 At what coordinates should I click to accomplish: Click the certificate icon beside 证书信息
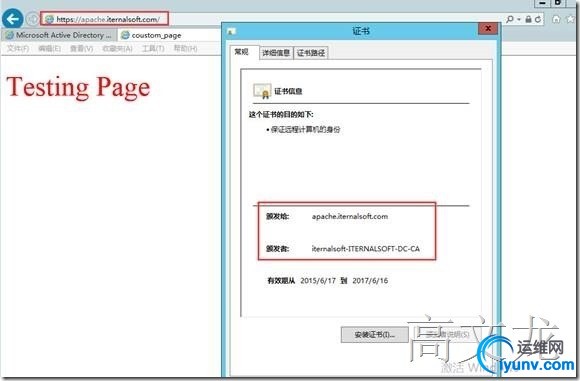click(x=262, y=91)
